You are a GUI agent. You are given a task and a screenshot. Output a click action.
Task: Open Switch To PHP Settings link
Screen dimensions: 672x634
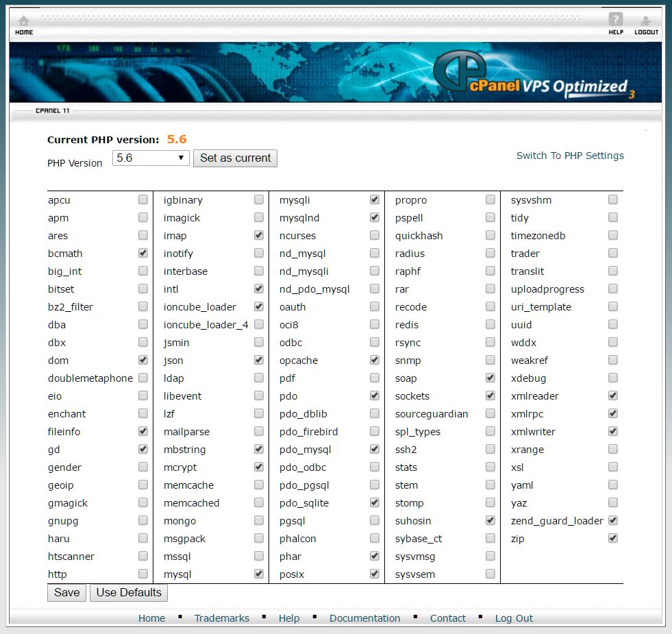[x=570, y=156]
